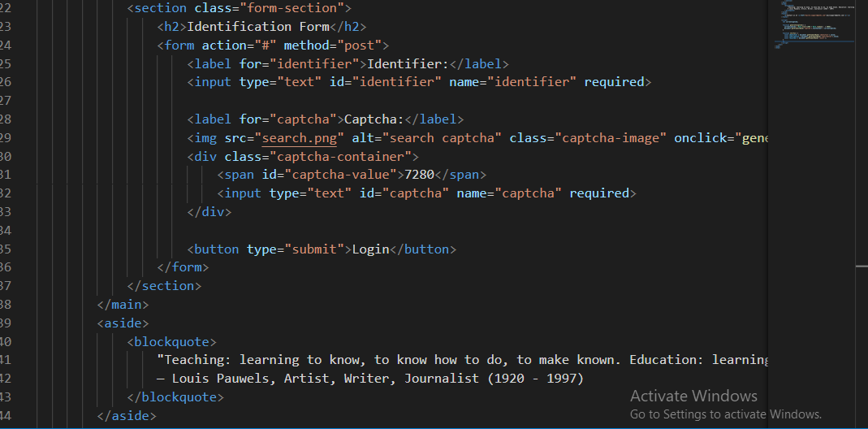Click line number 24 in gutter

pos(5,45)
